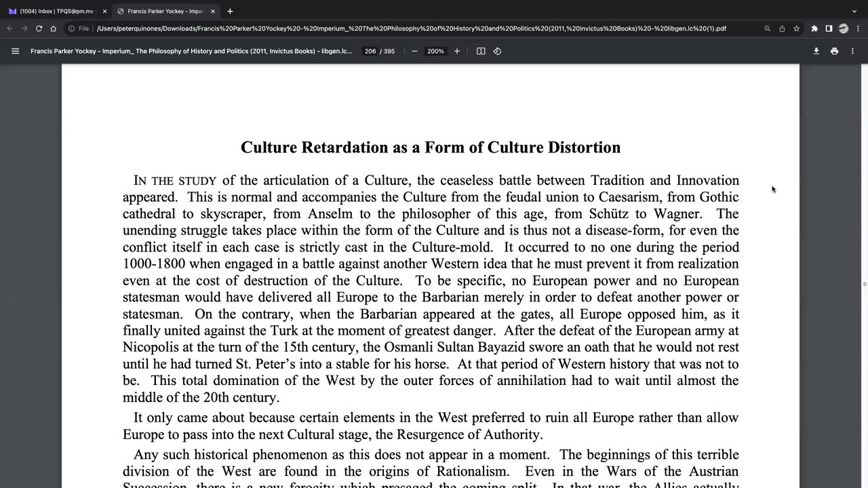Screen dimensions: 868x488
Task: Open a new browser tab
Action: pos(230,12)
